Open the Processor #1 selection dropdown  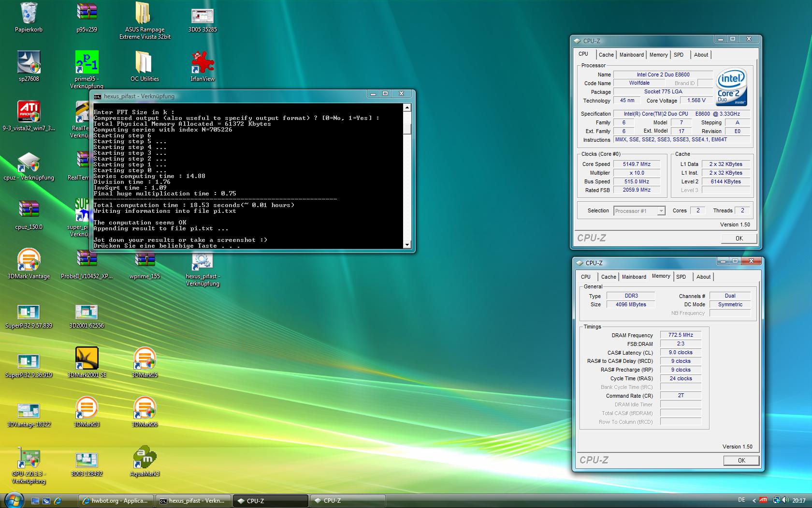[x=639, y=211]
